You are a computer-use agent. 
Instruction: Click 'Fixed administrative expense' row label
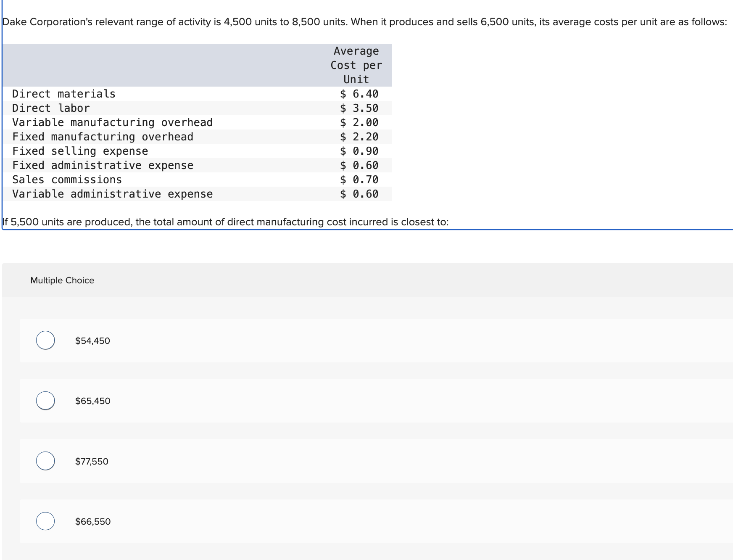click(x=103, y=165)
